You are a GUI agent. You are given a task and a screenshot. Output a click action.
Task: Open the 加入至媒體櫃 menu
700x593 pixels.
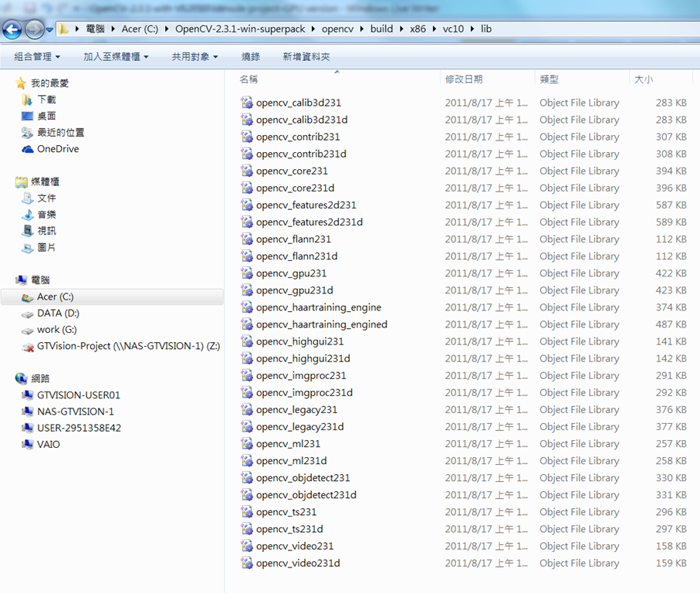(116, 56)
